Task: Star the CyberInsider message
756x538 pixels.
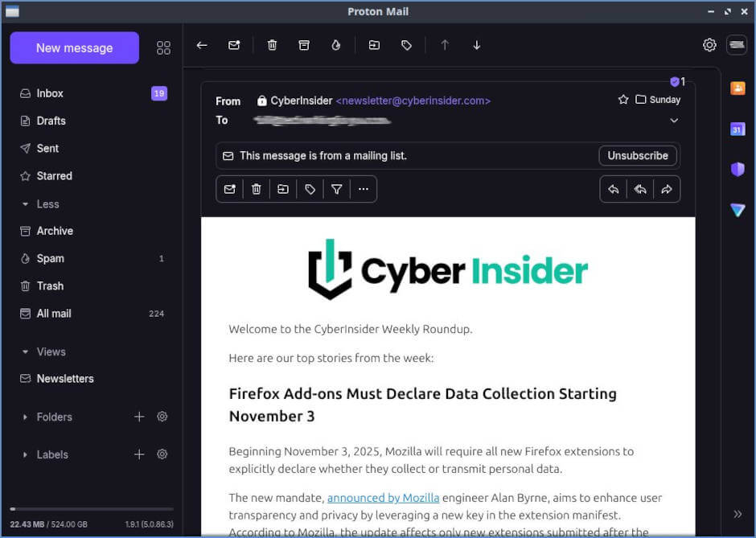Action: 623,99
